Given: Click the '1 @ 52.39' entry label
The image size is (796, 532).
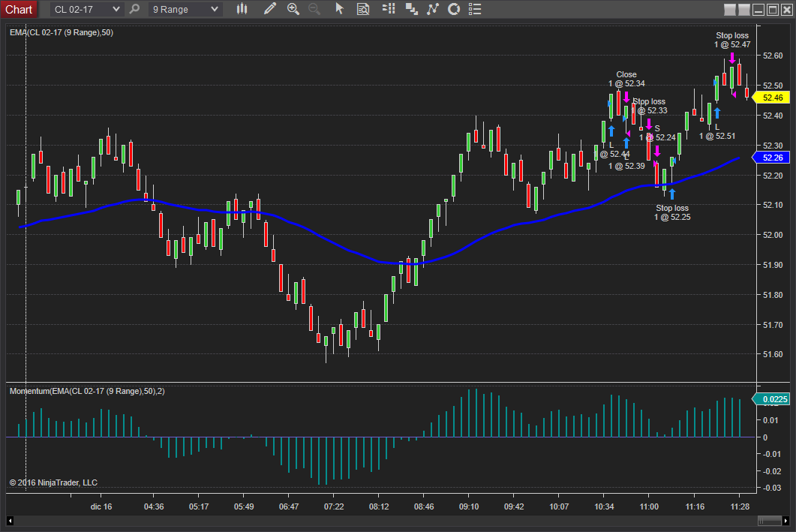Looking at the screenshot, I should [x=626, y=166].
